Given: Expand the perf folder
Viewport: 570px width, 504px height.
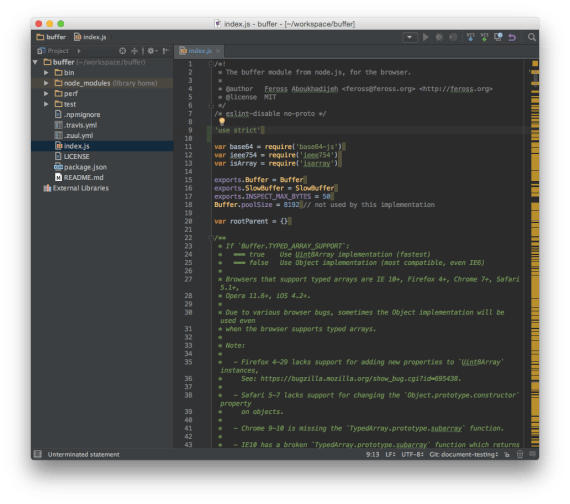Looking at the screenshot, I should click(46, 94).
